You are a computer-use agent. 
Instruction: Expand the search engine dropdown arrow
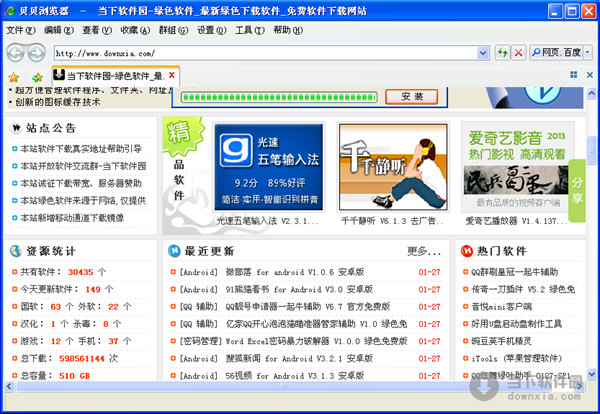click(x=588, y=52)
